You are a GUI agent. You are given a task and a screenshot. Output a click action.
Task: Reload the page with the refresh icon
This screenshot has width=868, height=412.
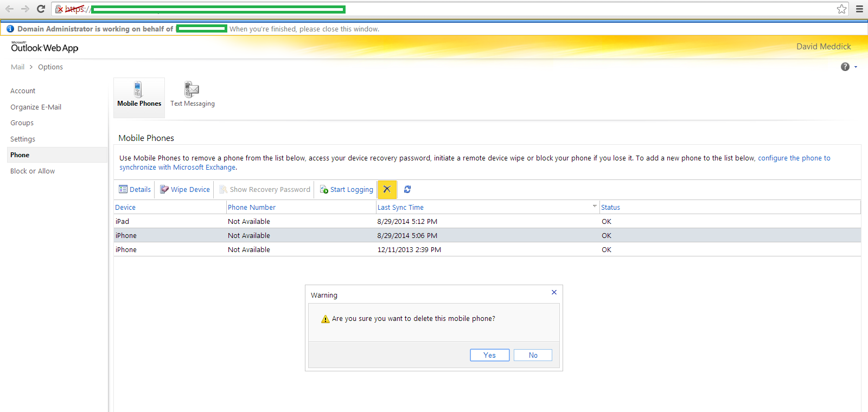pyautogui.click(x=41, y=9)
